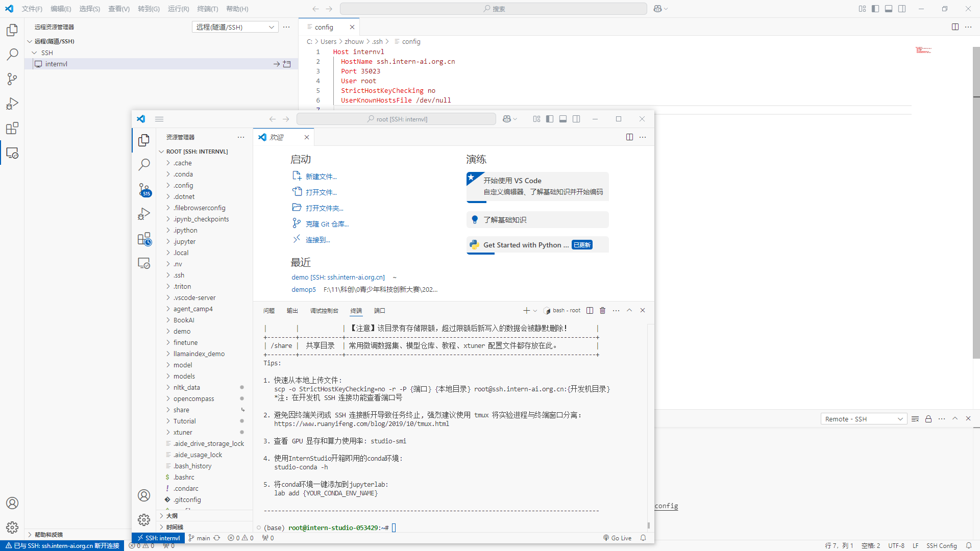The width and height of the screenshot is (980, 551).
Task: Open Extensions in the back window activity bar
Action: pos(12,128)
